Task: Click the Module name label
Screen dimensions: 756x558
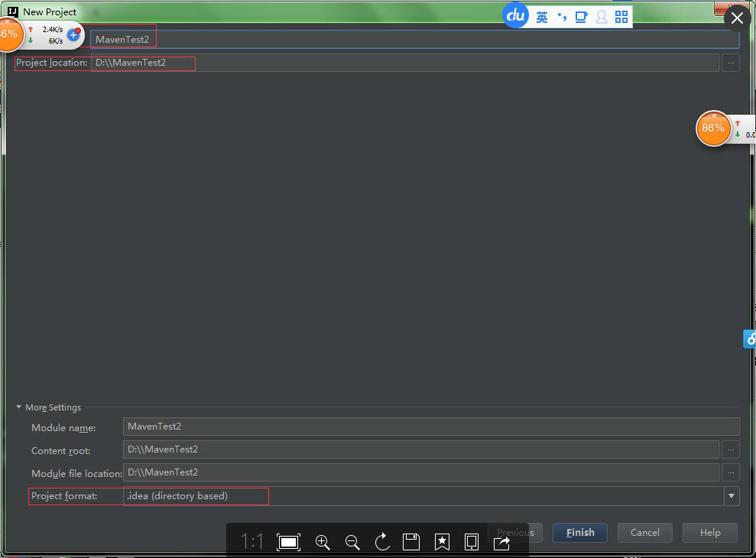Action: (x=63, y=428)
